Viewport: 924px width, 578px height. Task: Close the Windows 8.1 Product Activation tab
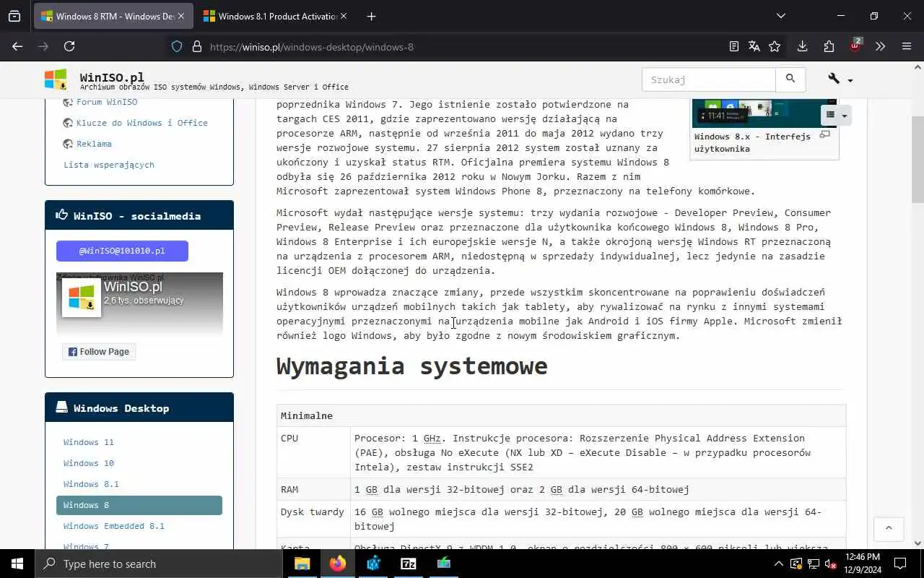tap(343, 16)
